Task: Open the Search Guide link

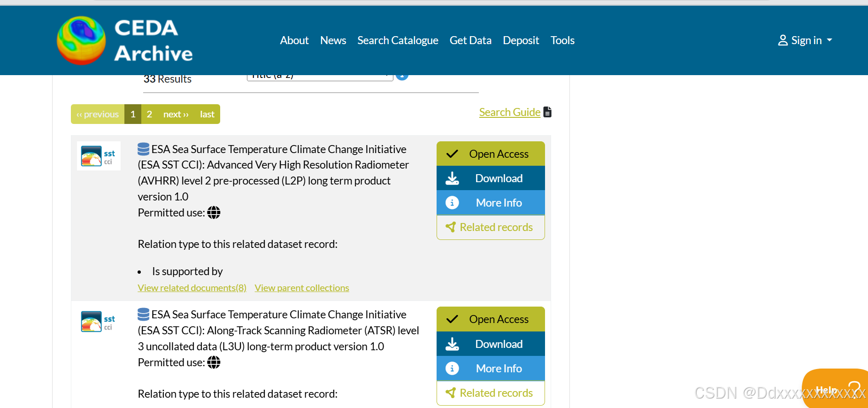Action: (510, 112)
